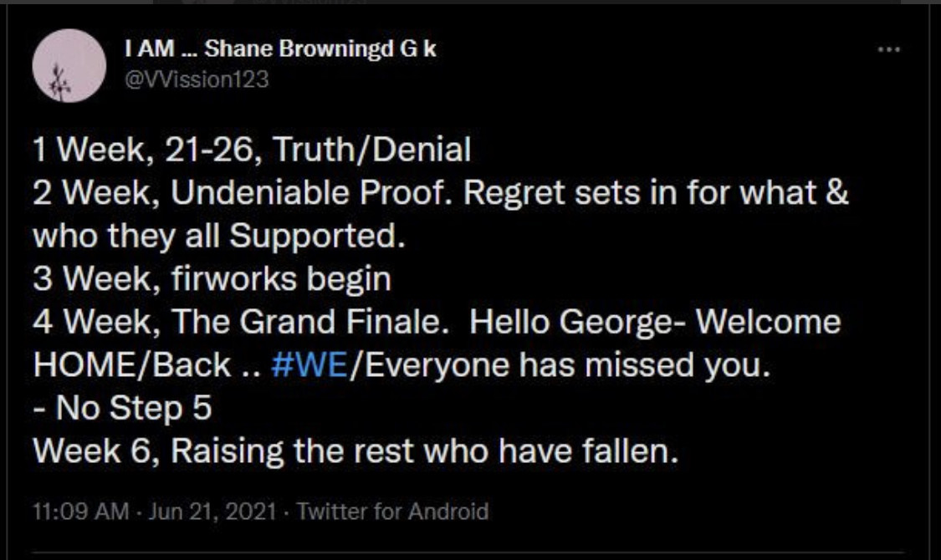Open the Twitter for Android source link

[393, 510]
